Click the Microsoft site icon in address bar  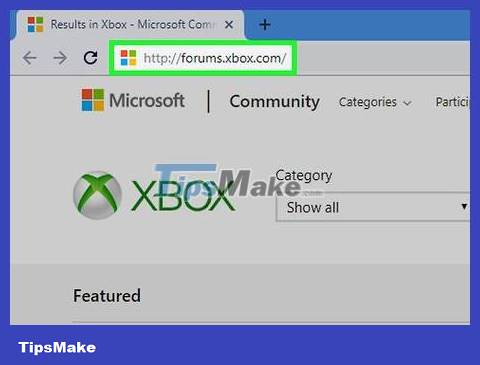[128, 58]
